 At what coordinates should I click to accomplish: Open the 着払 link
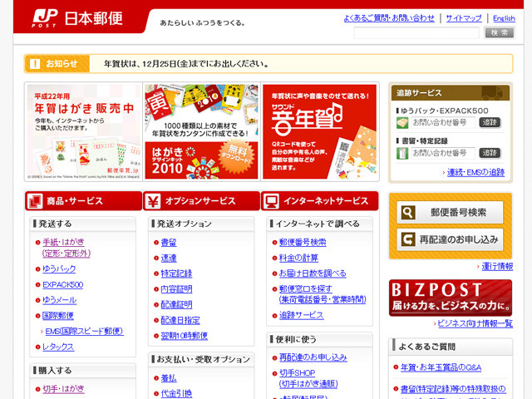tap(169, 378)
